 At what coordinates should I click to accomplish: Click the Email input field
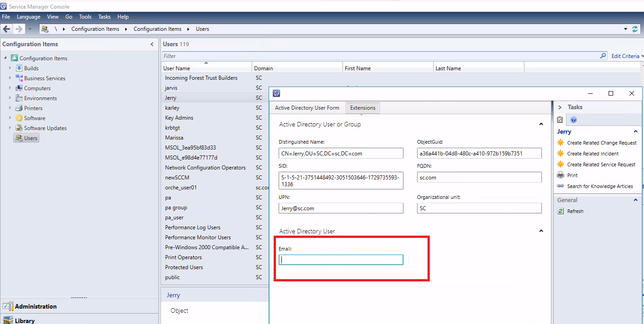tap(341, 260)
